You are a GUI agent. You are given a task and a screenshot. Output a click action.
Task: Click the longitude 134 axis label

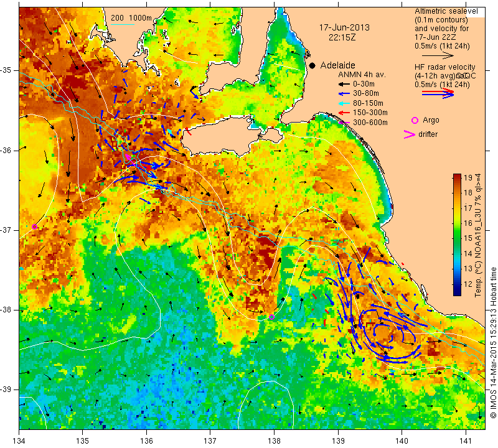[19, 442]
